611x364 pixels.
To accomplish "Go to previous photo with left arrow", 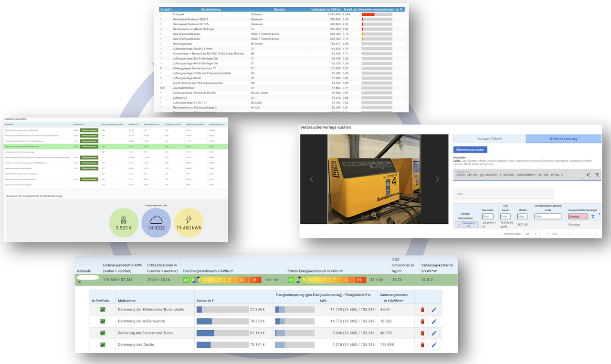I will 312,179.
